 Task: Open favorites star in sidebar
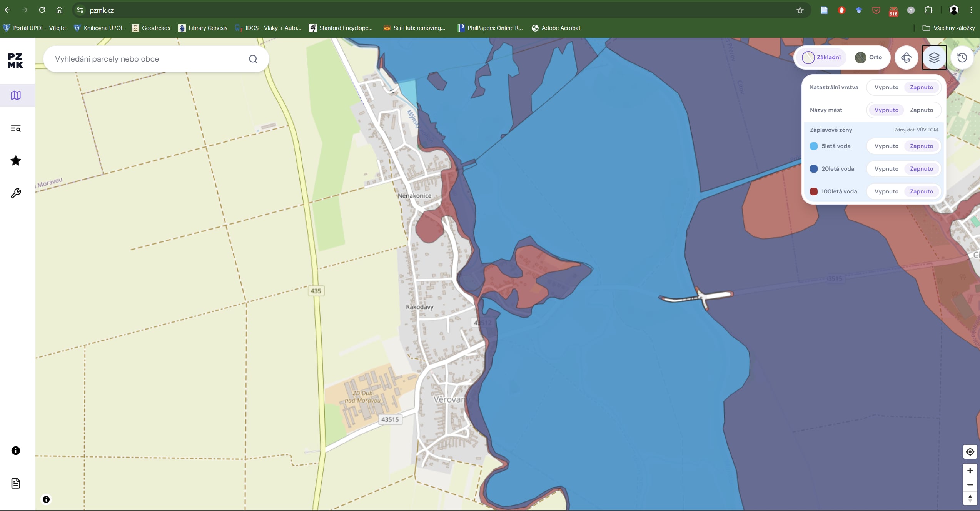click(x=16, y=161)
